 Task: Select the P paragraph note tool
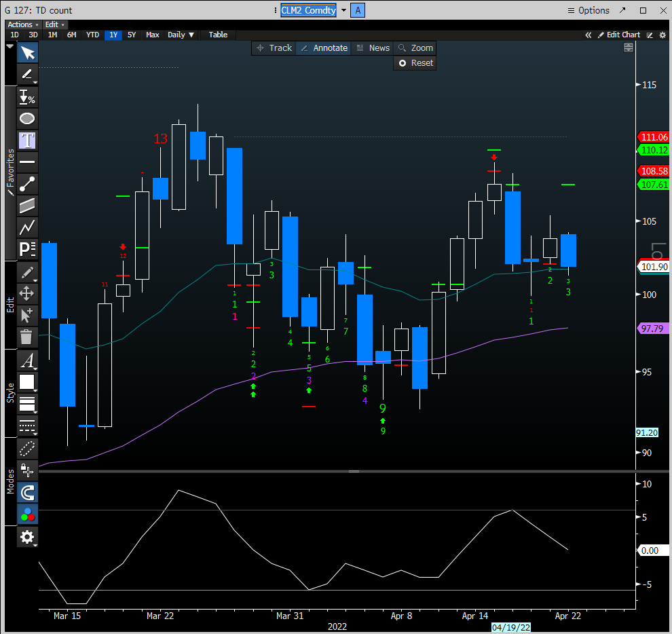pos(27,249)
